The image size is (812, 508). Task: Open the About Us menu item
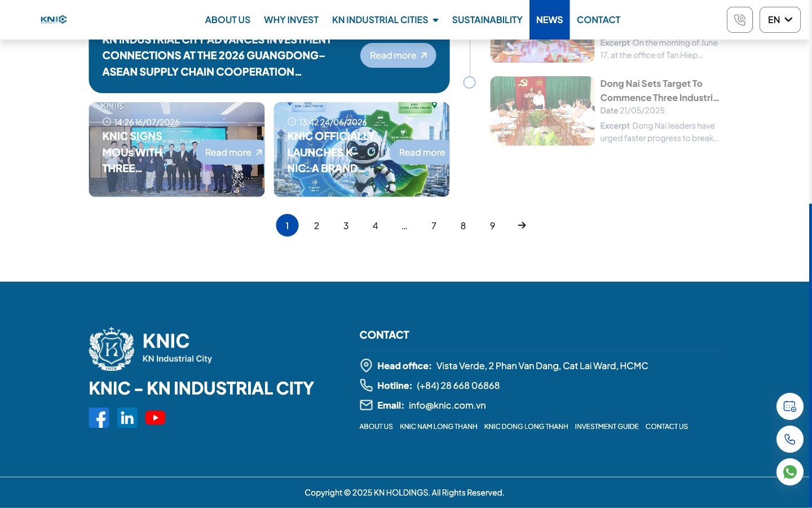coord(227,20)
